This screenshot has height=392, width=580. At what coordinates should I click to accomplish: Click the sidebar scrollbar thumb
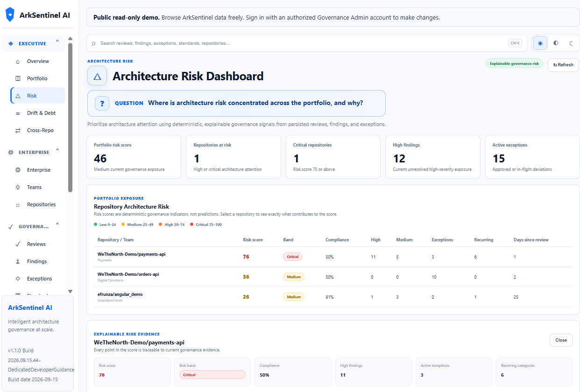click(70, 118)
